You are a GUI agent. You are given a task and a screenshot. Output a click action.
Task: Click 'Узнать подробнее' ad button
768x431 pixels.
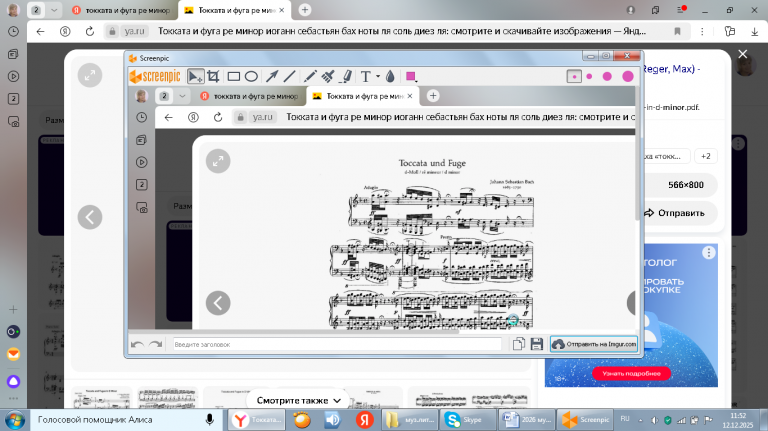click(631, 374)
